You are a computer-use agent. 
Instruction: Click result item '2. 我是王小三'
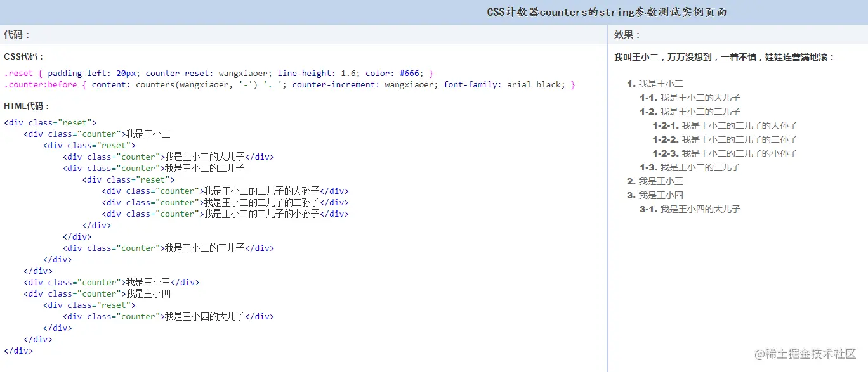(655, 181)
